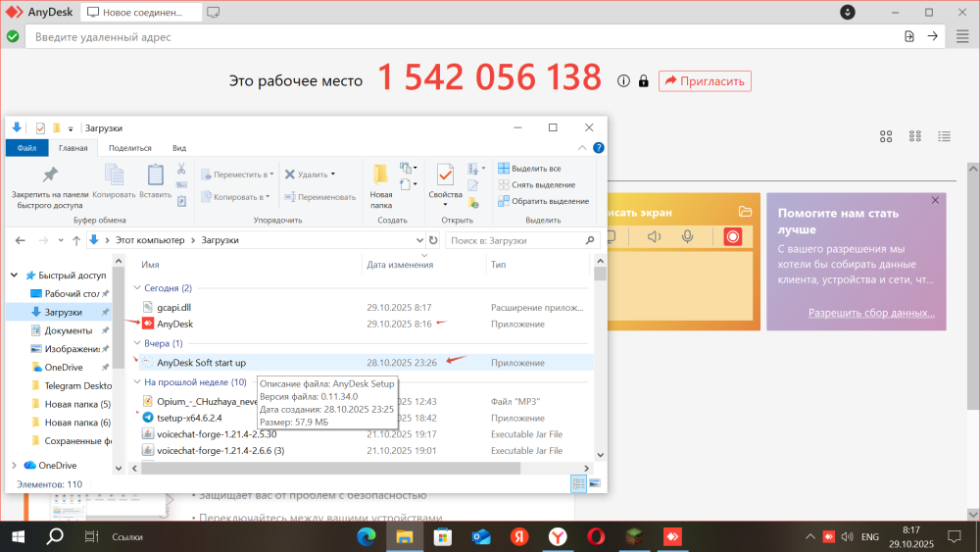Sort by the Дата изменения column header
The width and height of the screenshot is (980, 552).
point(400,265)
